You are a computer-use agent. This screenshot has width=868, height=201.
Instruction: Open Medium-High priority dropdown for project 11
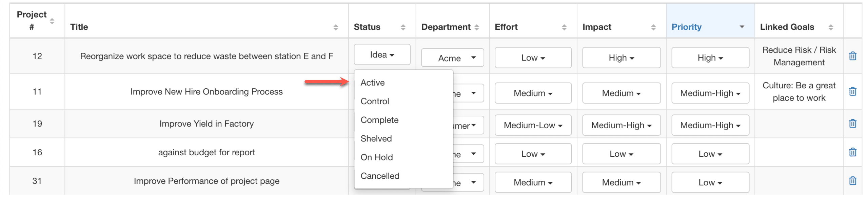(x=710, y=93)
